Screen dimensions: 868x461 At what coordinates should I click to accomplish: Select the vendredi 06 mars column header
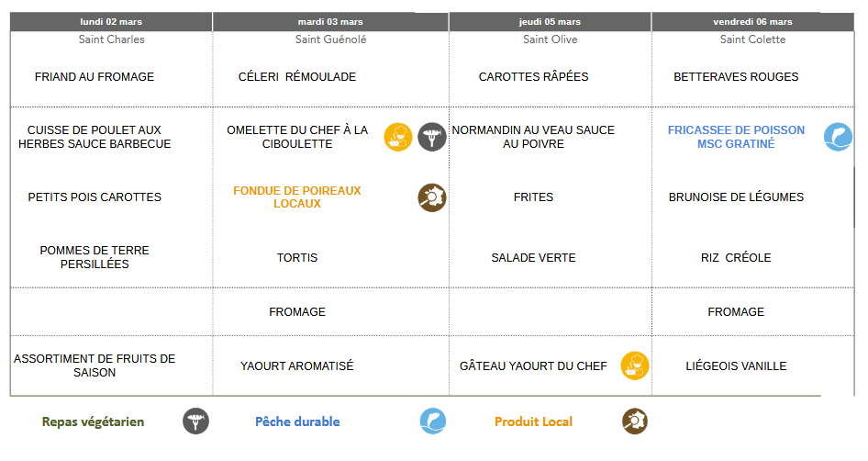[752, 22]
